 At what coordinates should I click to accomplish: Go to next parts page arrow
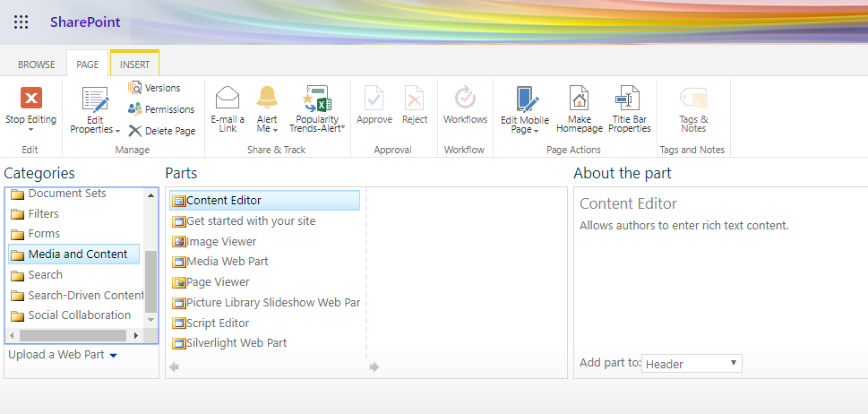click(374, 367)
